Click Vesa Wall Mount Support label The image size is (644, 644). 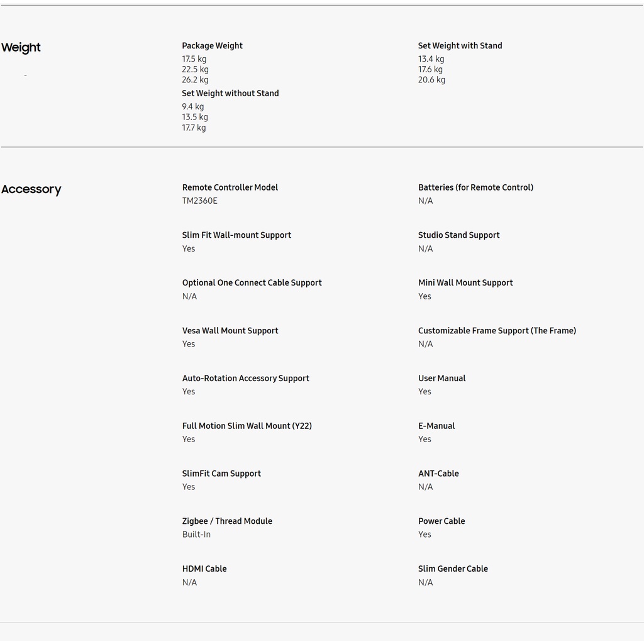pyautogui.click(x=230, y=331)
